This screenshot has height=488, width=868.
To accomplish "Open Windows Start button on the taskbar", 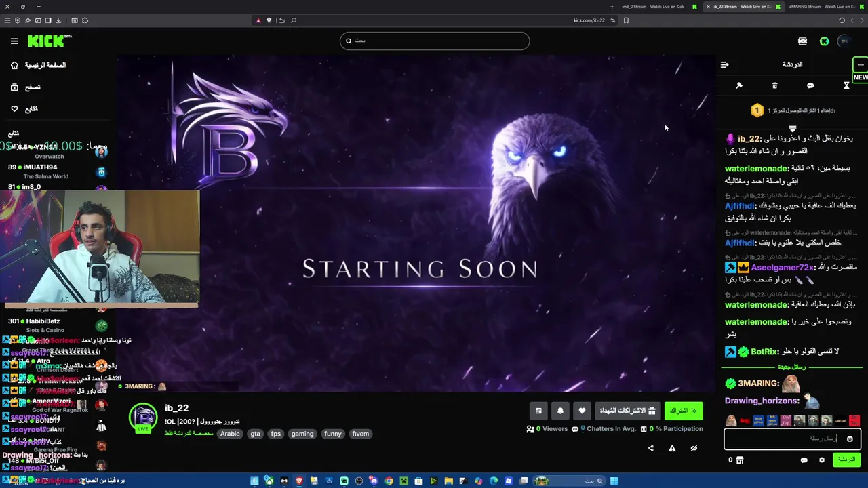I will click(614, 481).
